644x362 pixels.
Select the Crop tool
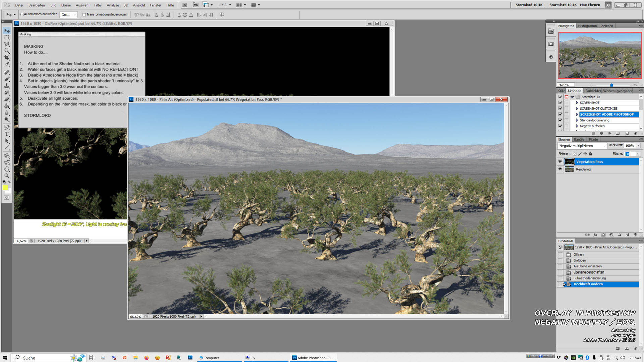[x=7, y=57]
